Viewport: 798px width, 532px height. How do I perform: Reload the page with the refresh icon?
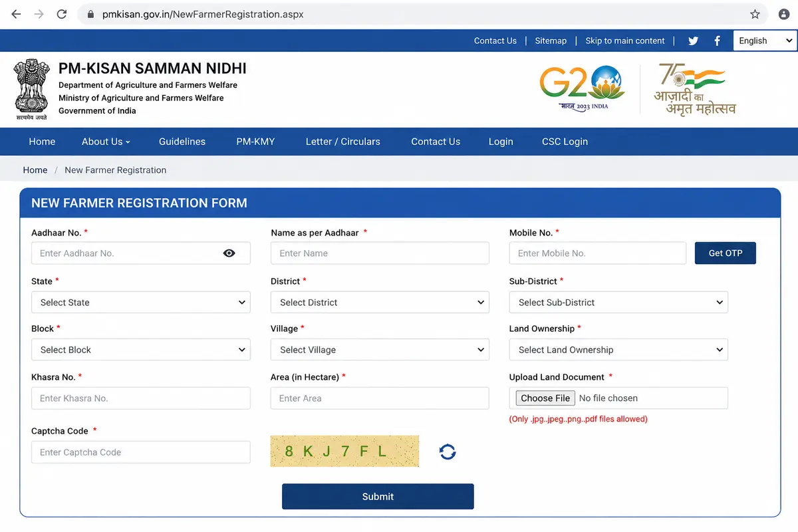tap(62, 14)
